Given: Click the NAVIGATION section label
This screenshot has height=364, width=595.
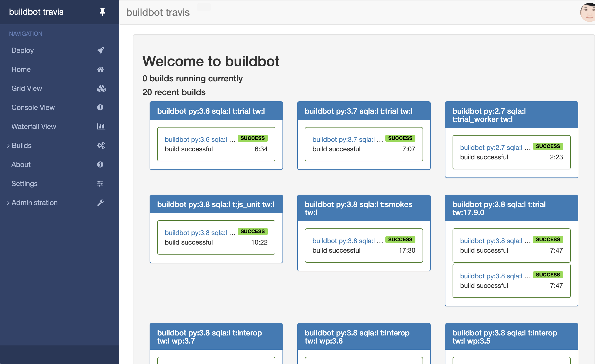Looking at the screenshot, I should [25, 34].
